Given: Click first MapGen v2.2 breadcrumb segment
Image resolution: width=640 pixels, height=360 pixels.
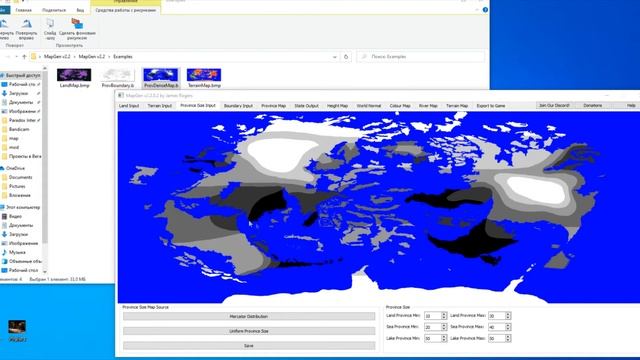Looking at the screenshot, I should pyautogui.click(x=57, y=57).
